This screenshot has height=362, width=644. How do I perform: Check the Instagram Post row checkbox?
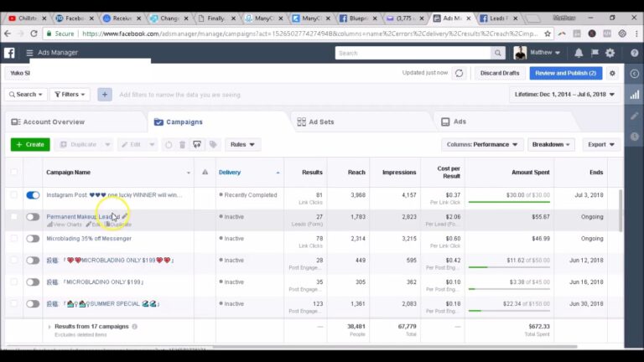(x=13, y=195)
